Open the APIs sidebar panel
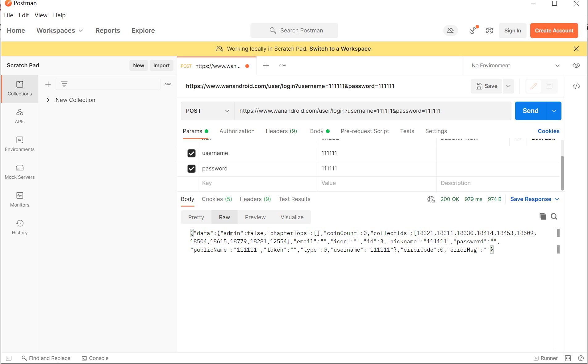 pyautogui.click(x=19, y=116)
